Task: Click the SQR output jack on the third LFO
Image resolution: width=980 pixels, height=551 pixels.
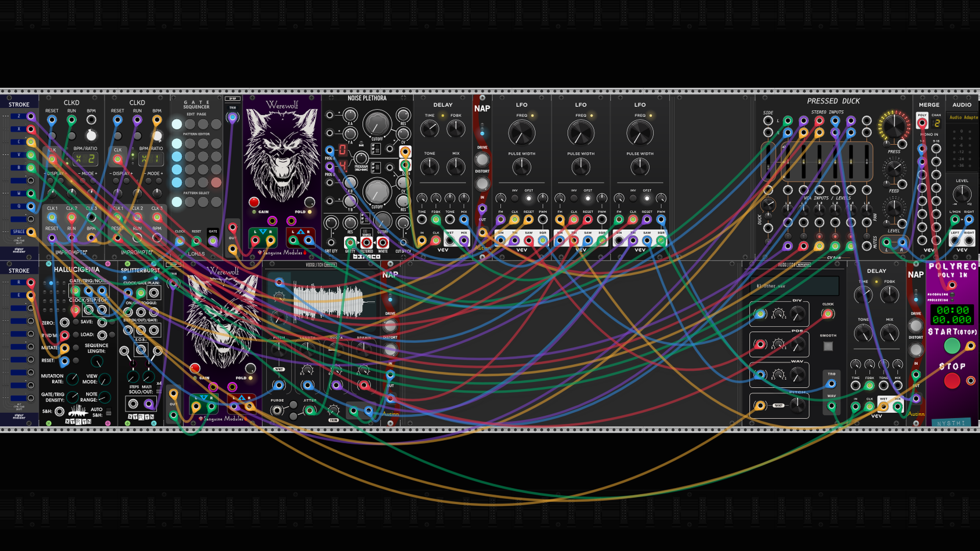Action: [661, 240]
